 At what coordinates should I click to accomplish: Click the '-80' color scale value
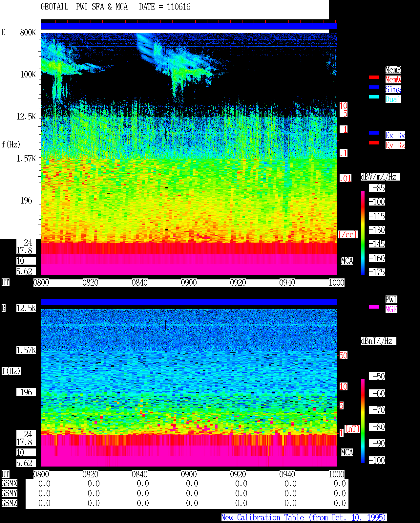(377, 427)
